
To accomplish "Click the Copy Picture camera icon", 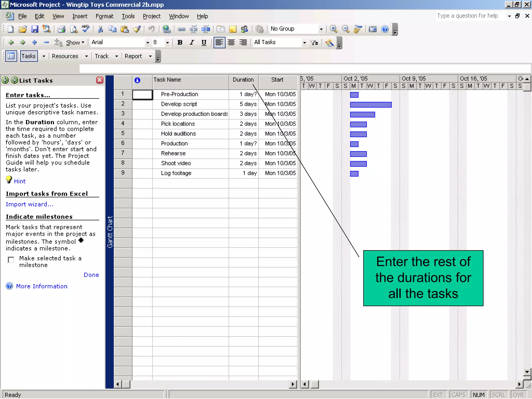I will coord(373,29).
